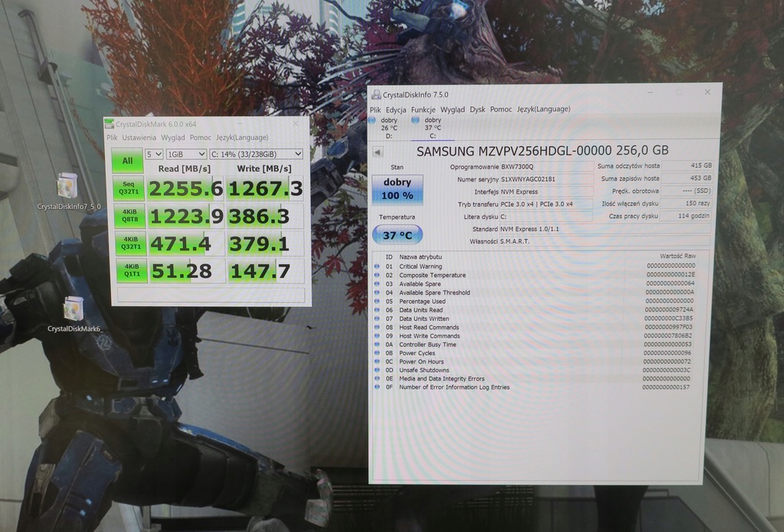This screenshot has width=784, height=532.
Task: Open test size dropdown showing 1GiB
Action: point(186,154)
